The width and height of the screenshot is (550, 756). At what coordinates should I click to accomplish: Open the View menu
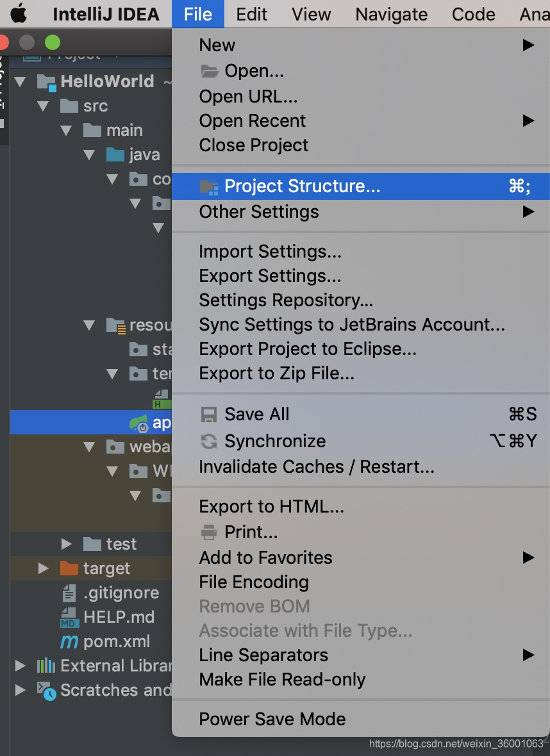311,14
